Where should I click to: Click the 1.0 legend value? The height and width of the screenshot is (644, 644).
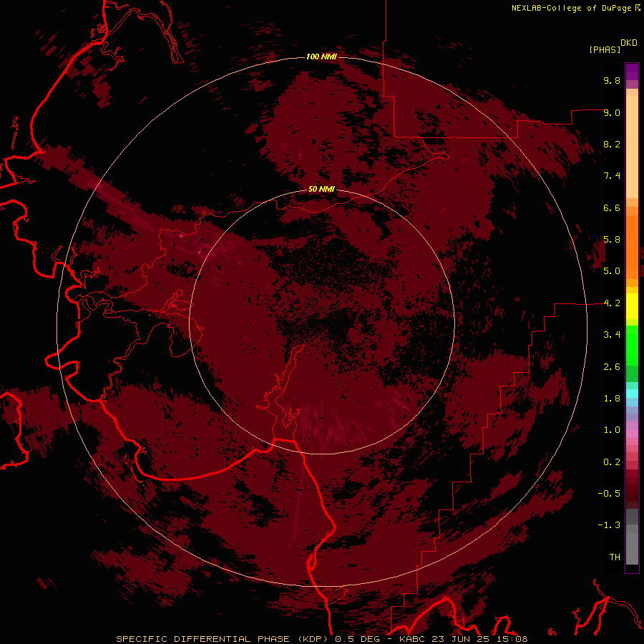point(612,430)
